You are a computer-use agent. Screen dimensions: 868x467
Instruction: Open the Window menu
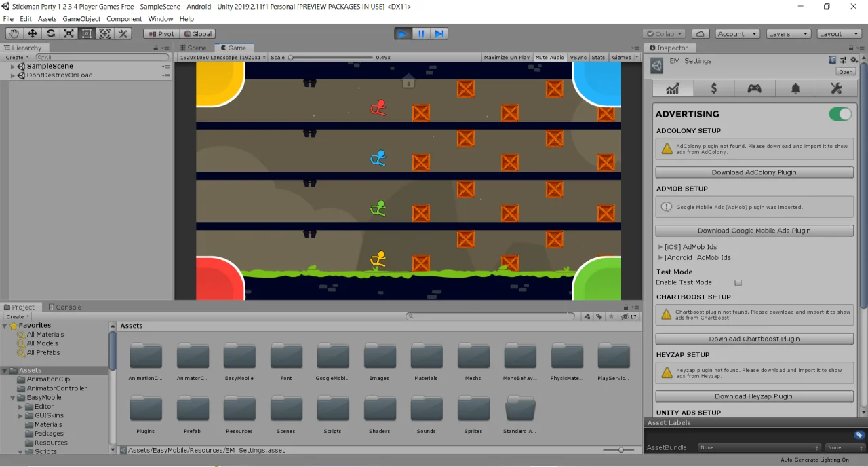(x=161, y=19)
